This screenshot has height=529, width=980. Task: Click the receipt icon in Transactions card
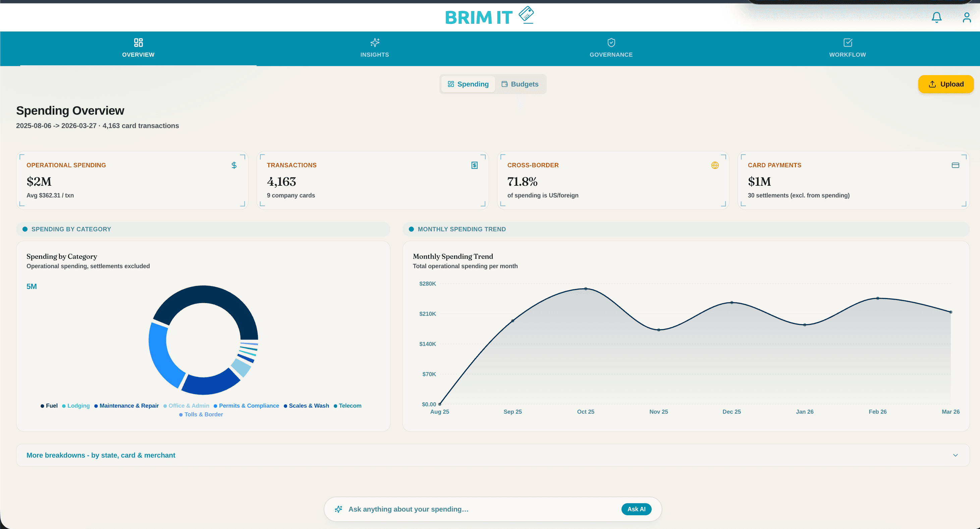pyautogui.click(x=474, y=165)
